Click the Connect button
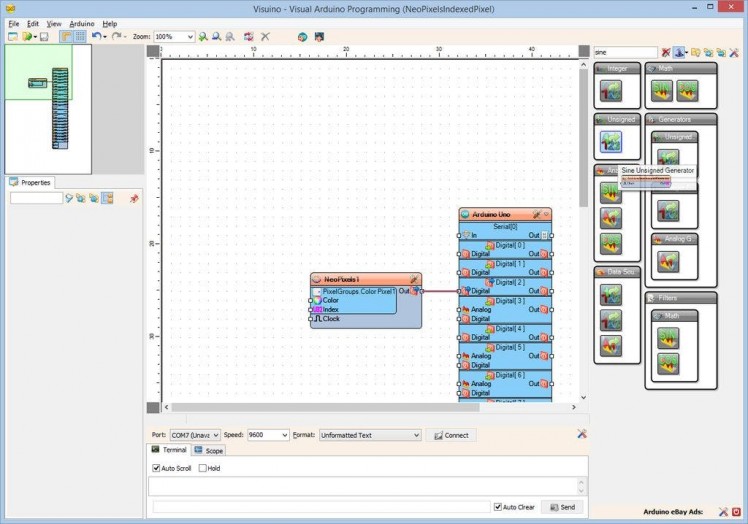The image size is (748, 524). 451,436
